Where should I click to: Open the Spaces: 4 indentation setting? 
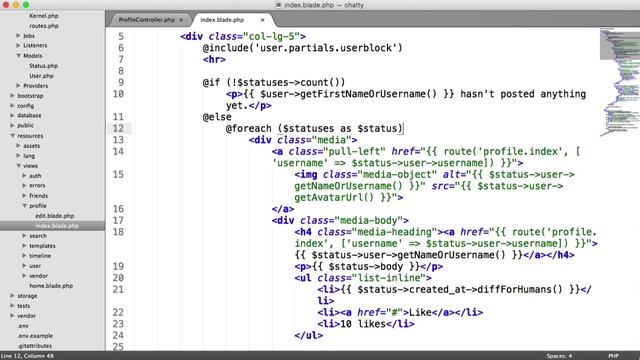tap(559, 356)
